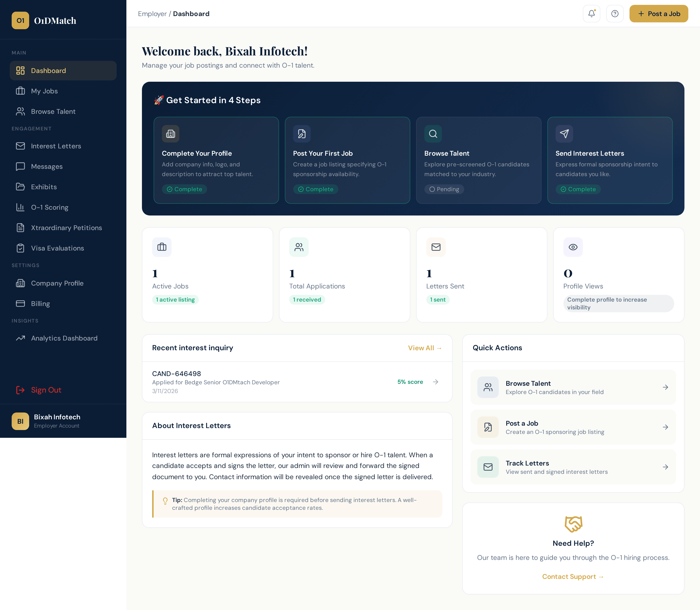Open the CAND-646498 inquiry row arrow

pyautogui.click(x=436, y=382)
